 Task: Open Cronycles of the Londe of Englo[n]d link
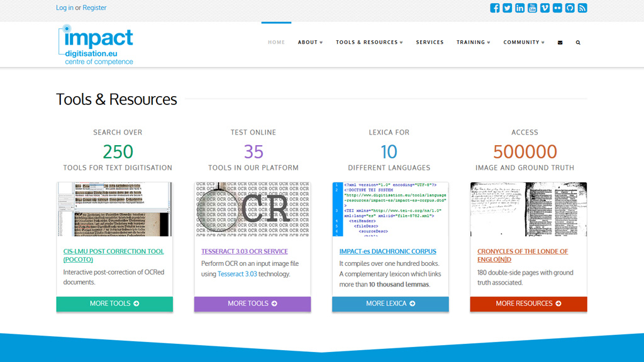[523, 255]
